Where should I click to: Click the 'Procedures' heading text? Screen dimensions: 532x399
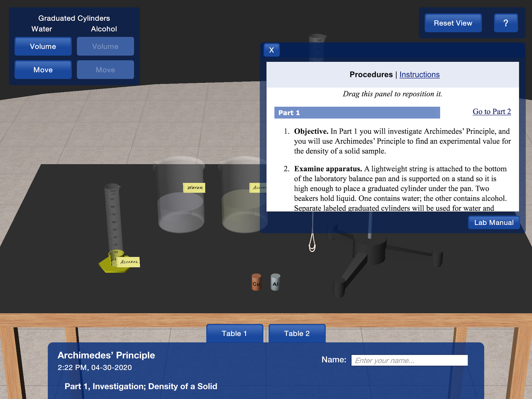[x=371, y=75]
